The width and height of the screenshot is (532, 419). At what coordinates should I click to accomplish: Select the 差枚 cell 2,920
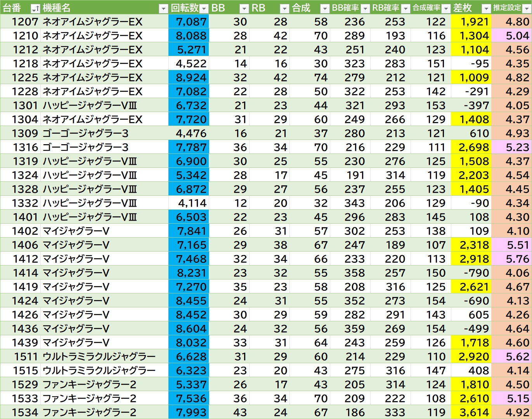tap(471, 357)
